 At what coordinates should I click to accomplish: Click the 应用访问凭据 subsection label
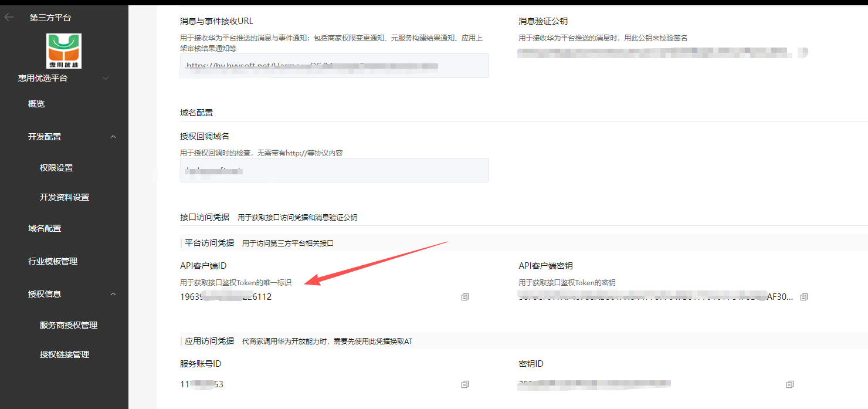point(209,341)
